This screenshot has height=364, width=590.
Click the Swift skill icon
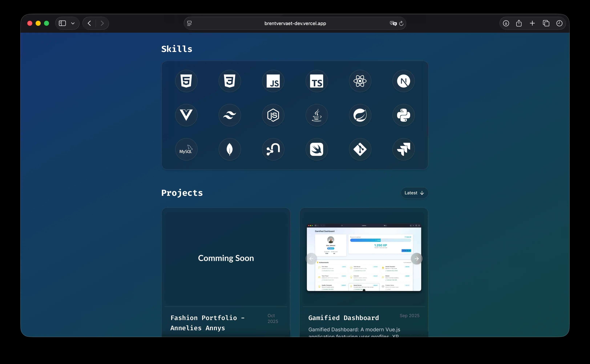[x=317, y=149]
